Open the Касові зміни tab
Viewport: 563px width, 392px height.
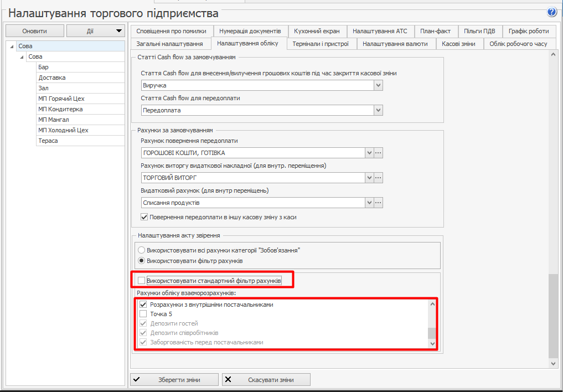(458, 44)
